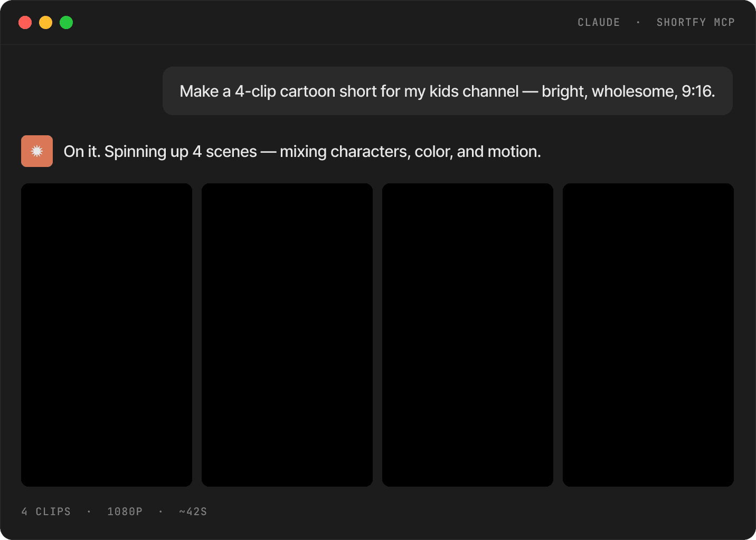
Task: Click the 4 CLIPS status label
Action: click(x=46, y=511)
